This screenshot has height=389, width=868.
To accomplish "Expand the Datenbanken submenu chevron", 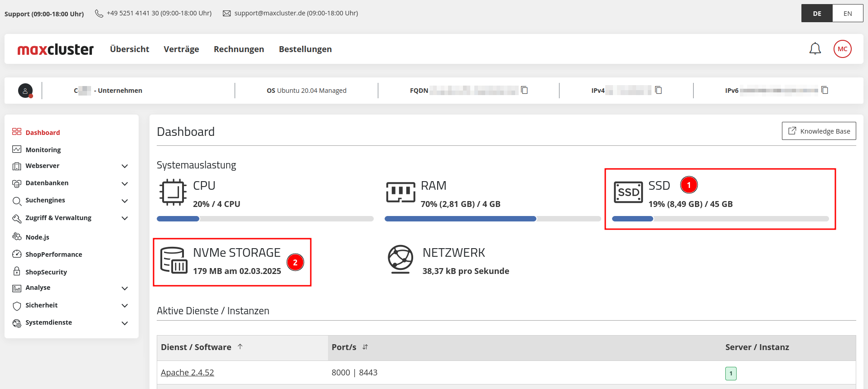I will click(125, 183).
